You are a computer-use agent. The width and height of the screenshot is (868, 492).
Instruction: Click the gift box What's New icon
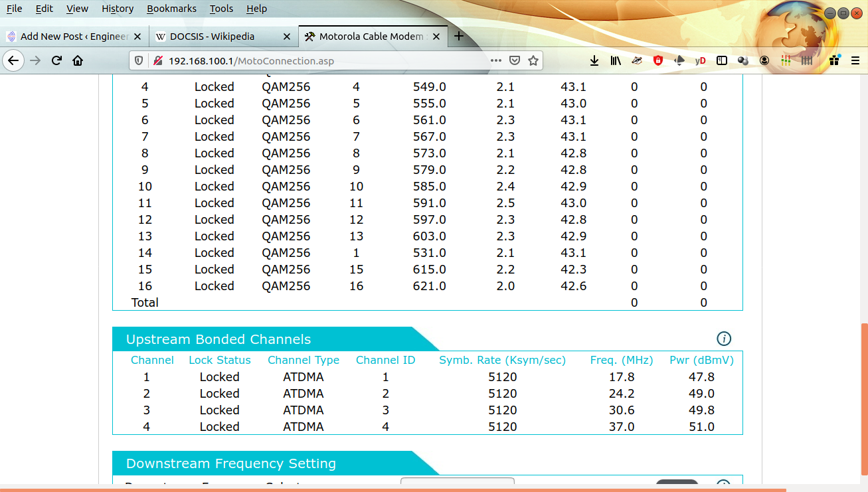point(834,60)
